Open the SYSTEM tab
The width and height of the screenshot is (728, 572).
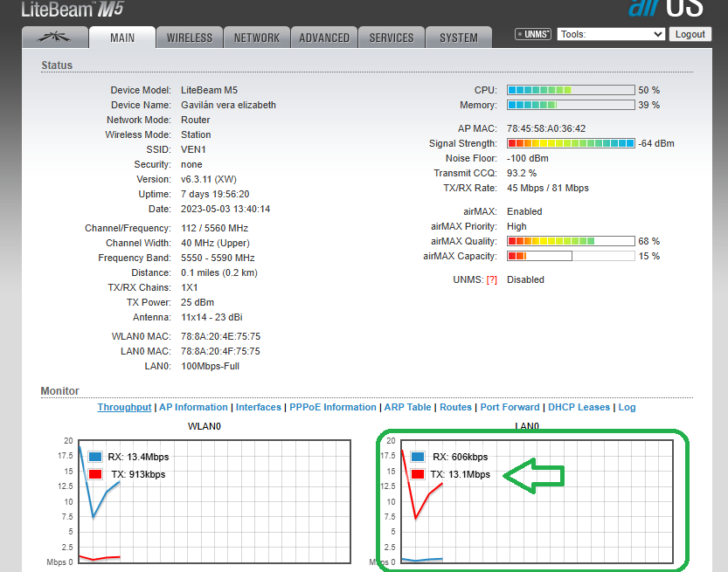click(459, 38)
